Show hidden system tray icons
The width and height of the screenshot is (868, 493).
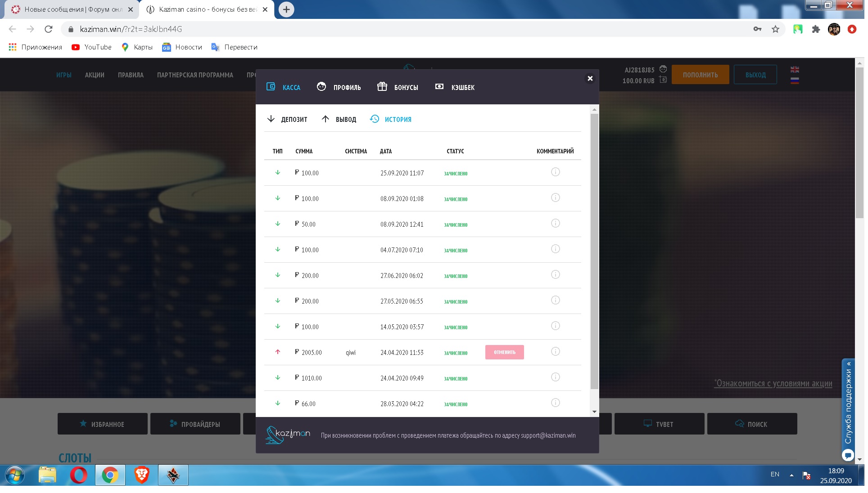[x=791, y=475]
